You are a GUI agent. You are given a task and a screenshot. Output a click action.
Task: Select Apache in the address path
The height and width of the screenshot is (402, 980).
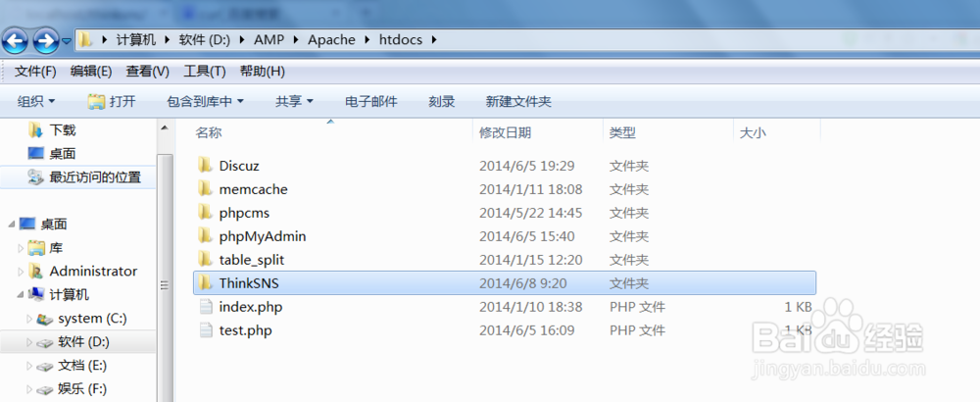[331, 40]
